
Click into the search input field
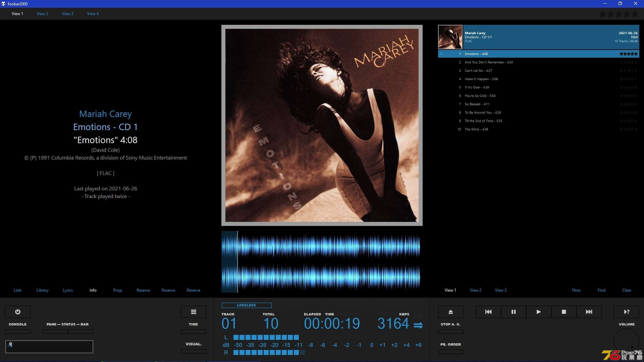[x=49, y=347]
